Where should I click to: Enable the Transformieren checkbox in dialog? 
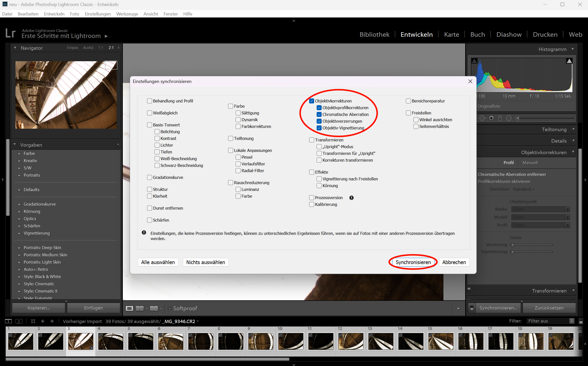coord(312,140)
